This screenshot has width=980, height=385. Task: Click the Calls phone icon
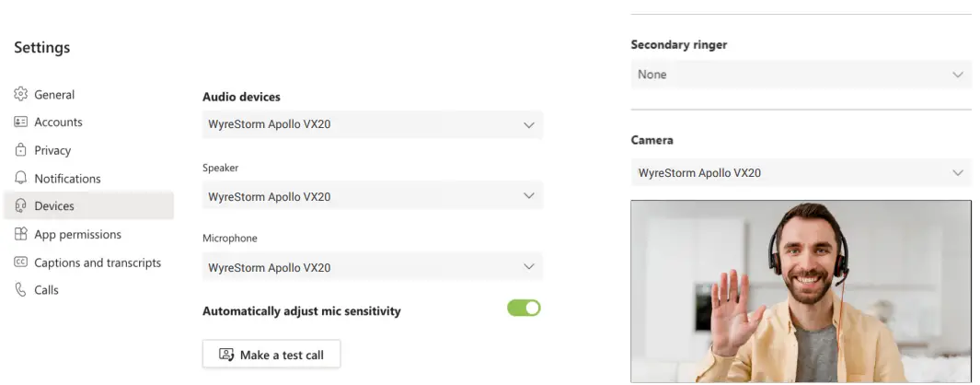[20, 290]
